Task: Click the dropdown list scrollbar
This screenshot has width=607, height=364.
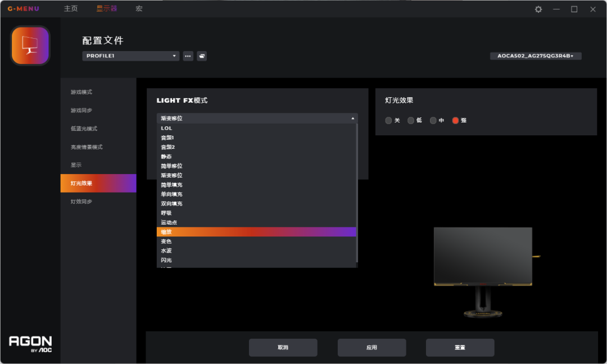Action: [x=357, y=193]
